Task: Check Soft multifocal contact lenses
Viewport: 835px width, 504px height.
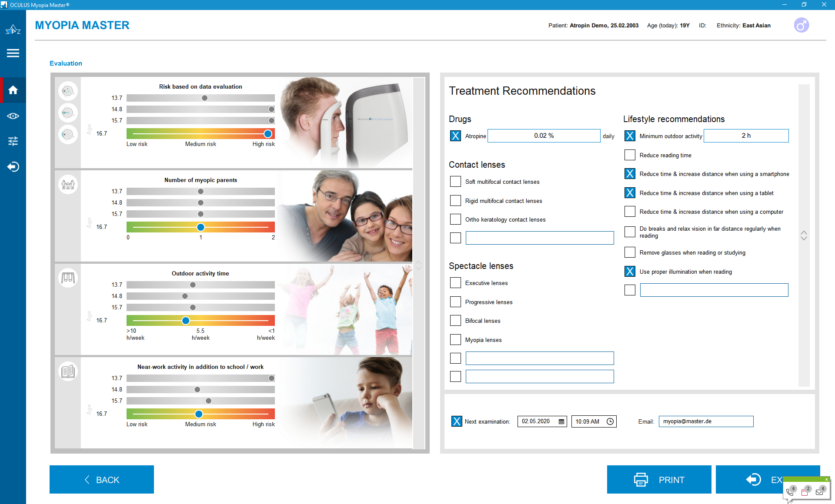Action: click(x=455, y=182)
